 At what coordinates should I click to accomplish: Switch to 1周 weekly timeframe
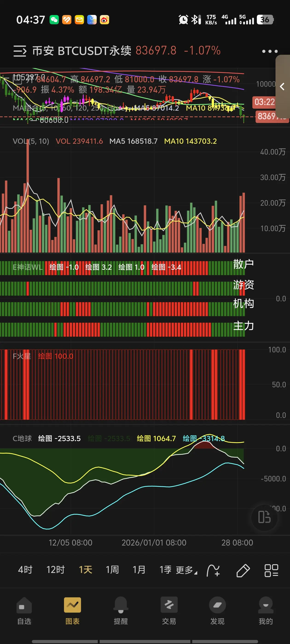point(112,570)
